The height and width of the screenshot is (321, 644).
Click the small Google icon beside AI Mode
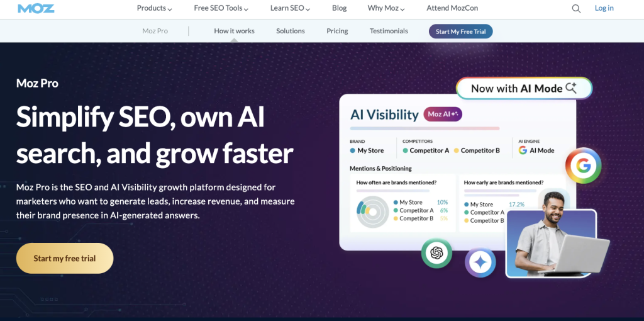(x=523, y=150)
